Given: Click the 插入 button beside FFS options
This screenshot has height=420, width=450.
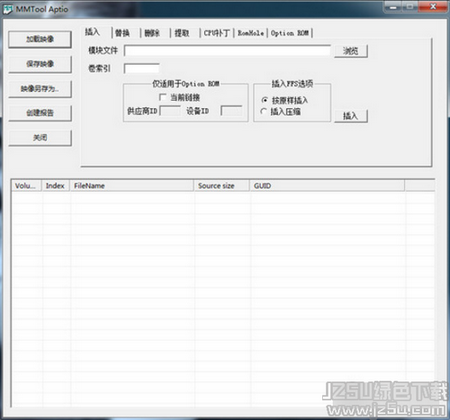Looking at the screenshot, I should click(x=351, y=116).
